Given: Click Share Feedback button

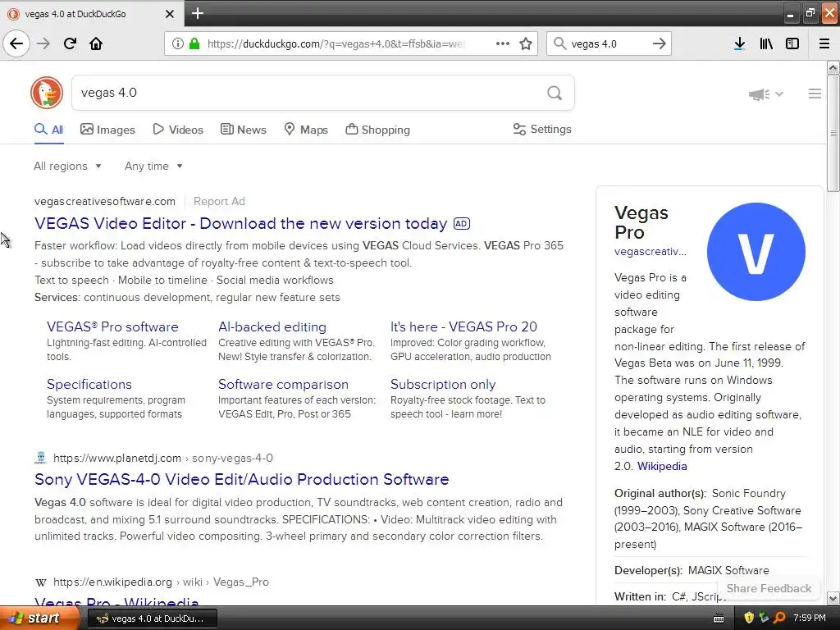Looking at the screenshot, I should [x=769, y=588].
